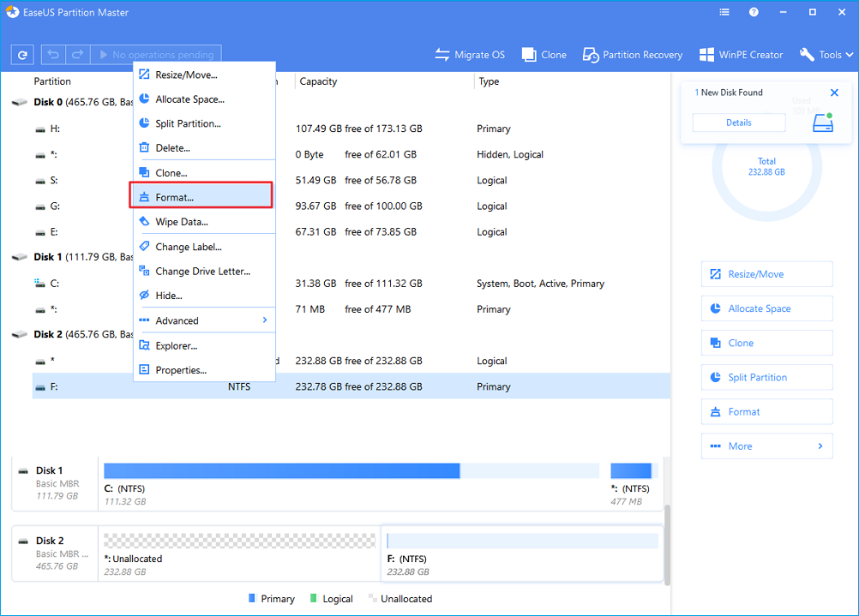859x616 pixels.
Task: Click the Details button for the new disk
Action: pyautogui.click(x=738, y=122)
